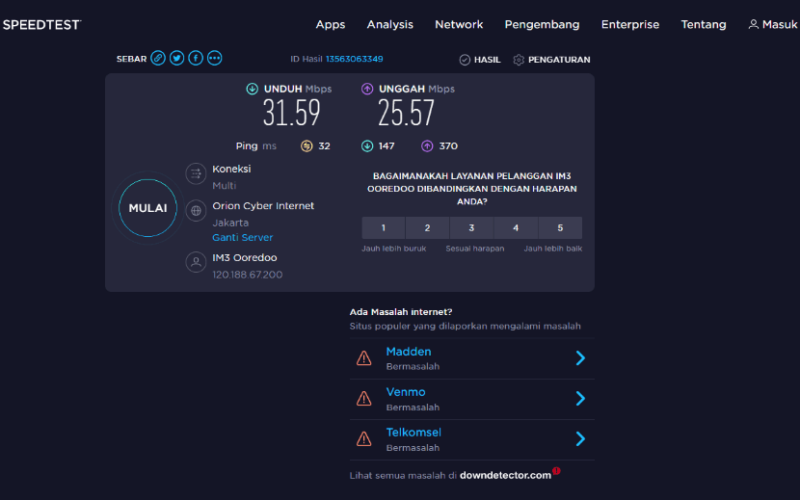This screenshot has width=800, height=500.
Task: Click the download speed value 31.59
Action: click(x=291, y=113)
